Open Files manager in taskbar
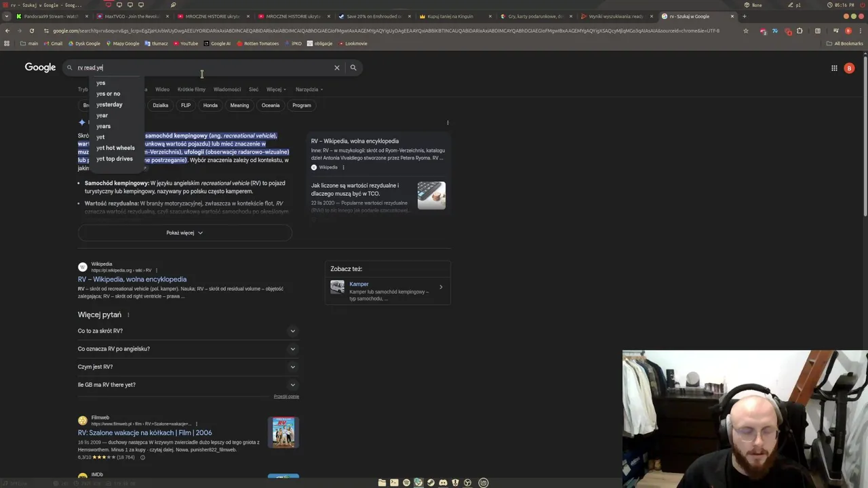This screenshot has width=868, height=488. (x=382, y=483)
